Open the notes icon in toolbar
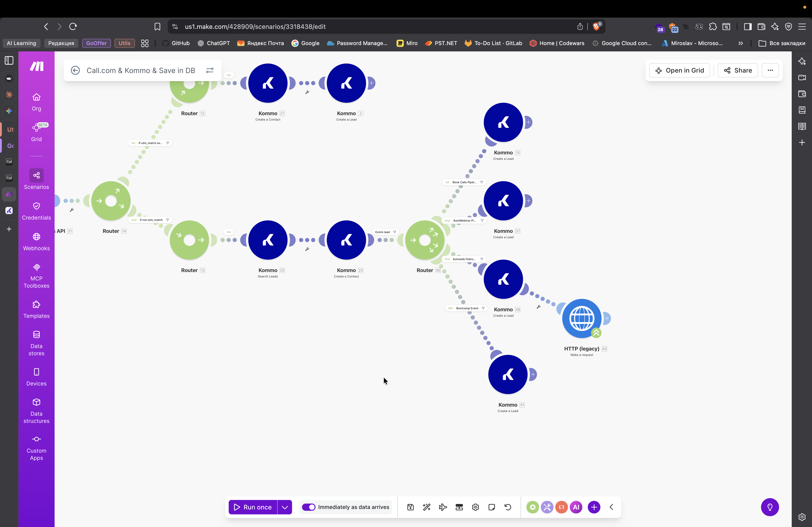Screen dimensions: 812x527 (492, 507)
